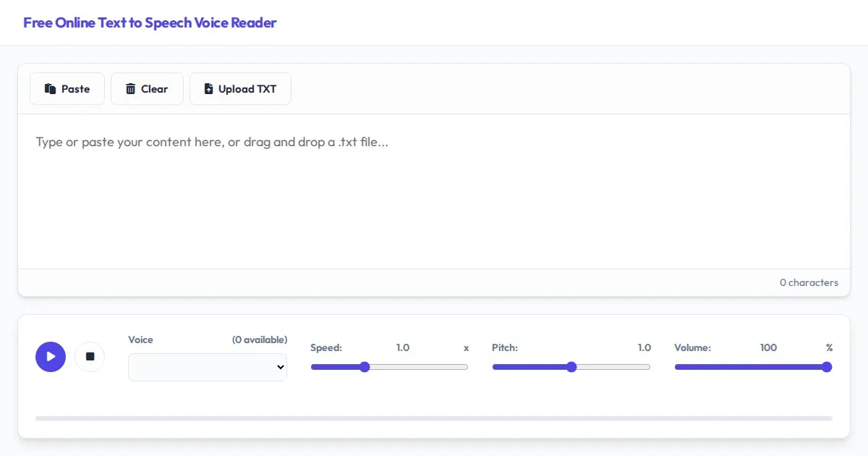Viewport: 868px width, 456px height.
Task: Click the Speed slider handle
Action: pyautogui.click(x=365, y=367)
